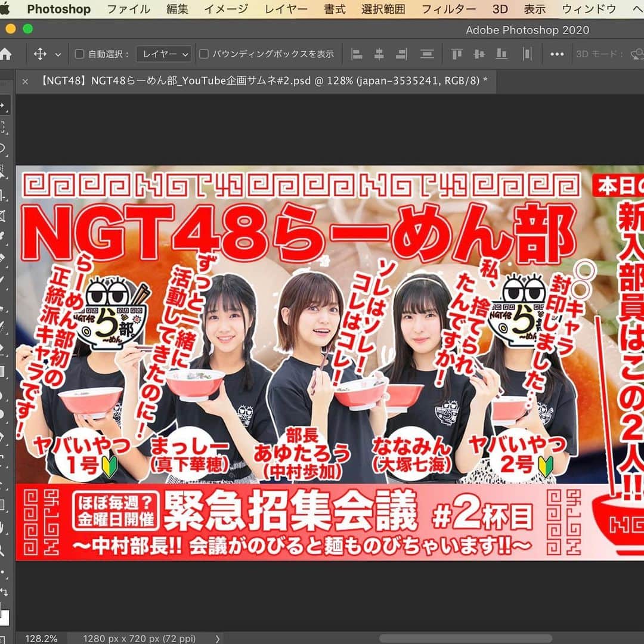This screenshot has width=644, height=644.
Task: Open the Photoshop application menu
Action: pos(58,9)
